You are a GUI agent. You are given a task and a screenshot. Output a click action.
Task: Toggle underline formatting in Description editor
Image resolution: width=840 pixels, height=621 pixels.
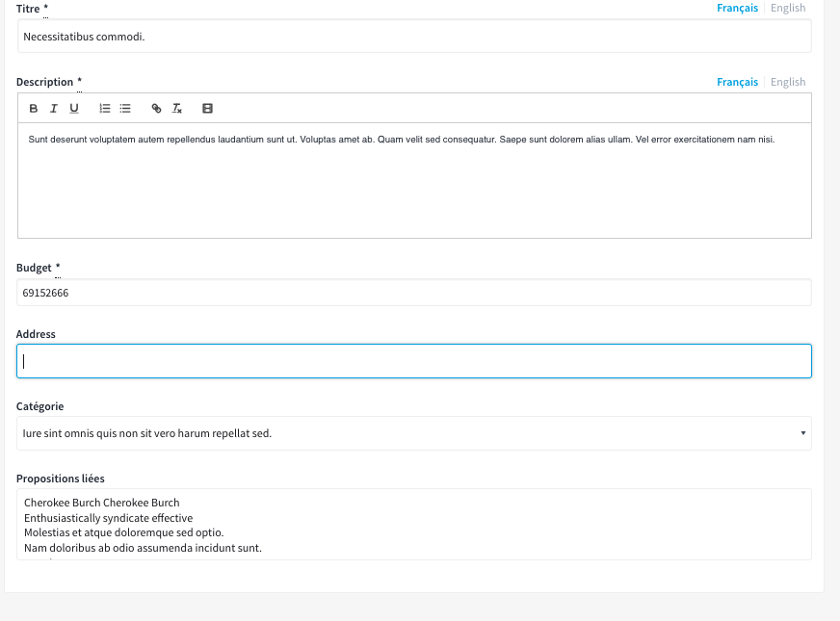74,108
